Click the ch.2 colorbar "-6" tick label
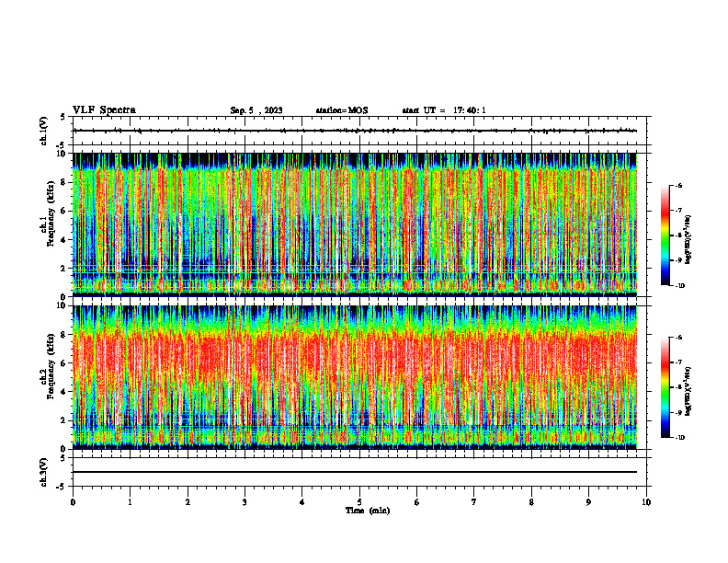This screenshot has height=563, width=728. [678, 338]
